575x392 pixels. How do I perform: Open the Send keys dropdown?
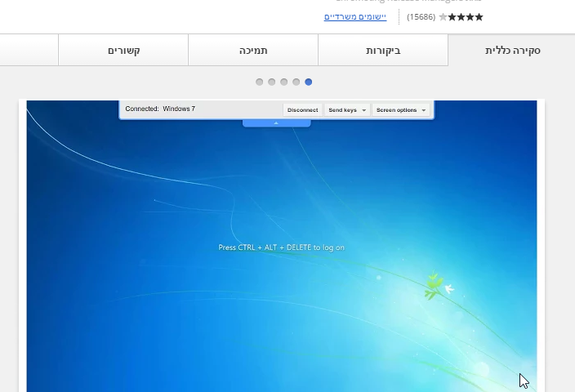[347, 110]
